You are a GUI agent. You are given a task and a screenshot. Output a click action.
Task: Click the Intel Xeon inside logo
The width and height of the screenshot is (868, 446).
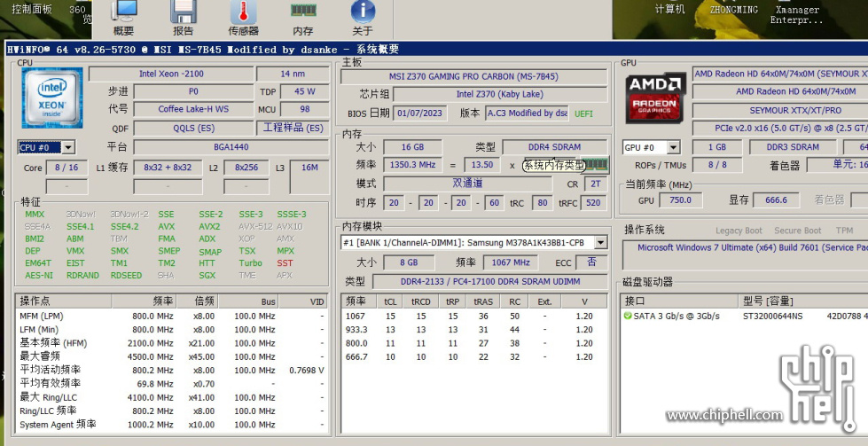coord(52,98)
